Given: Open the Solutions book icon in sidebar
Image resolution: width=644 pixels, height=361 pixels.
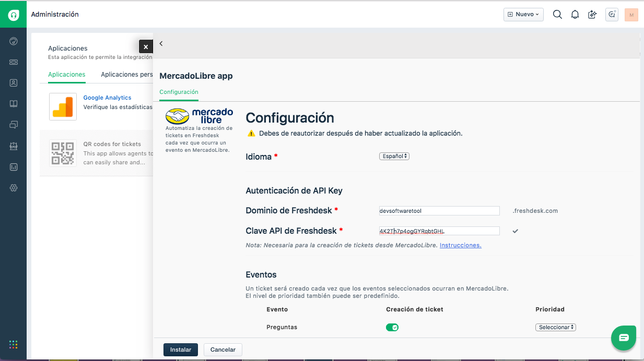Looking at the screenshot, I should coord(14,104).
